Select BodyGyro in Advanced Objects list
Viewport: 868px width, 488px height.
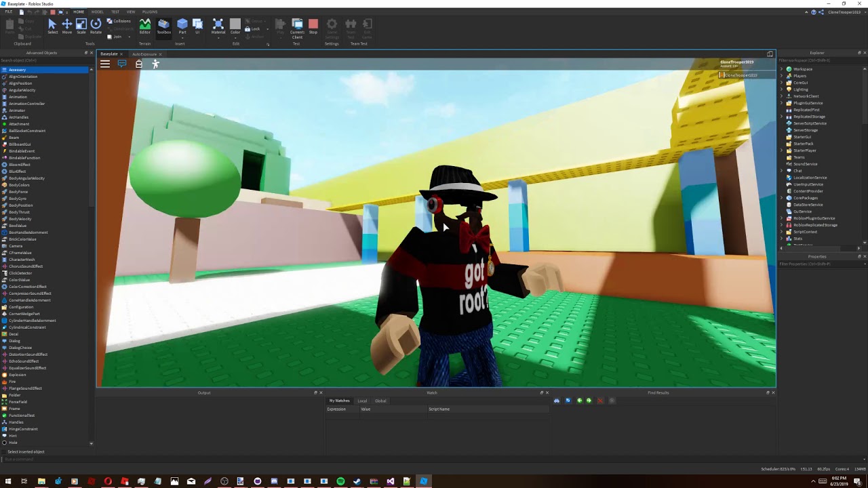click(18, 199)
